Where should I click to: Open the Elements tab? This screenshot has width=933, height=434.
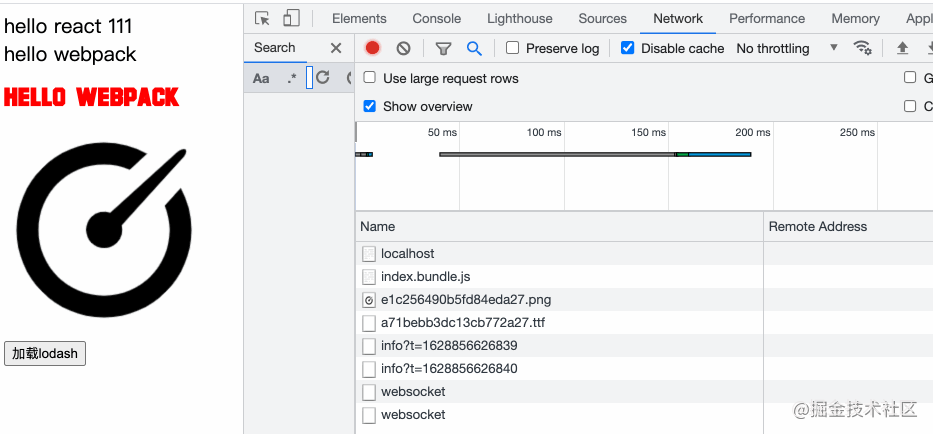click(x=359, y=18)
